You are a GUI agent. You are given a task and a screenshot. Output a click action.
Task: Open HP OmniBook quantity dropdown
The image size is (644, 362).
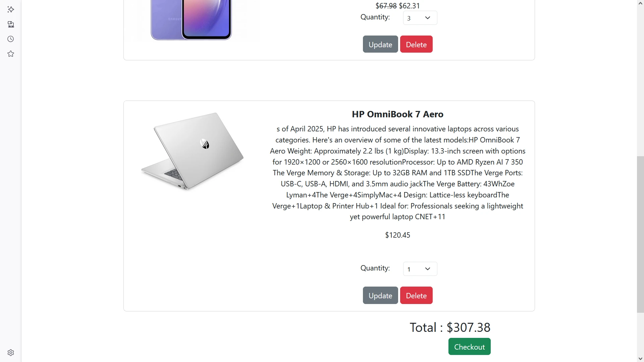coord(420,269)
